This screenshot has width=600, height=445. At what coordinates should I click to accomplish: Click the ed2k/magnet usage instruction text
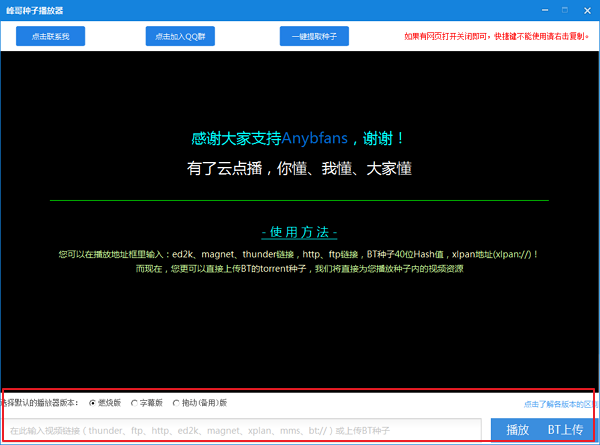tap(298, 254)
